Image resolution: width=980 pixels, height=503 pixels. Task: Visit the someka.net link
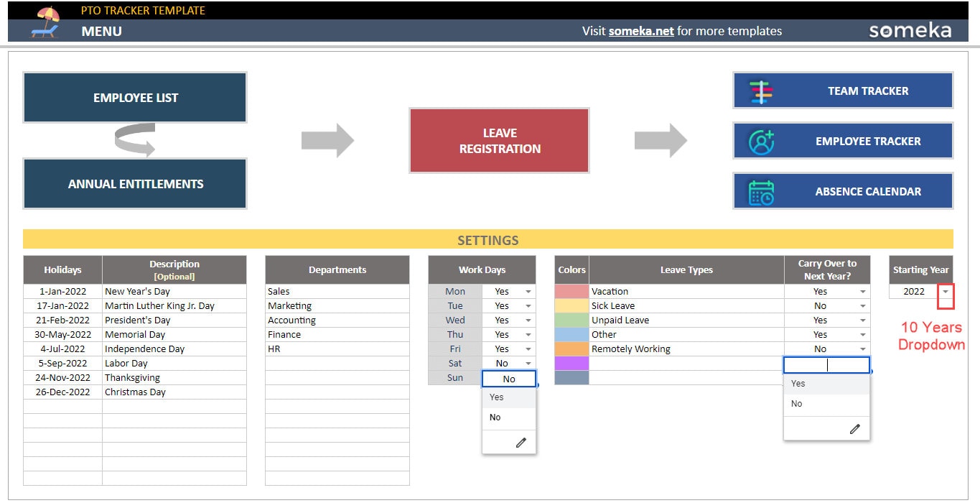[x=640, y=31]
